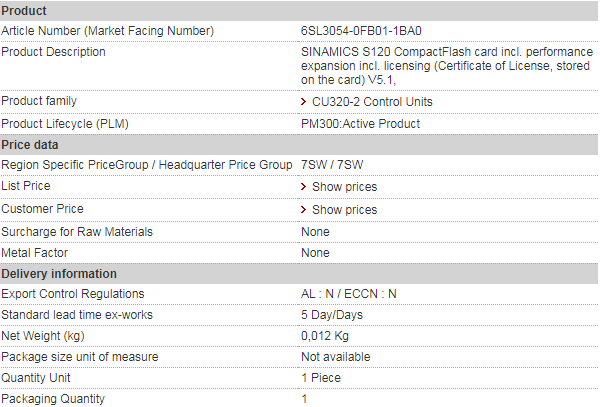Click the Product Lifecycle (PLM) label

click(x=65, y=124)
